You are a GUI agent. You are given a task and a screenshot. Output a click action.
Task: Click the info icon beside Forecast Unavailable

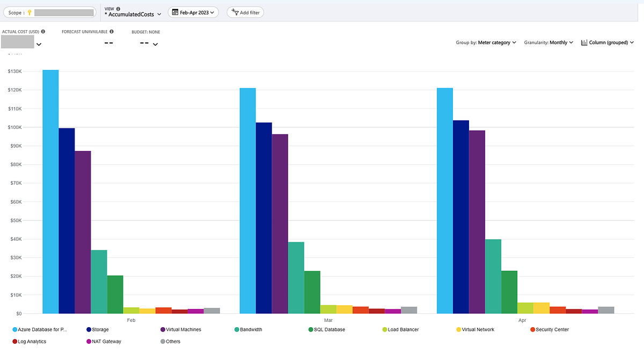111,31
